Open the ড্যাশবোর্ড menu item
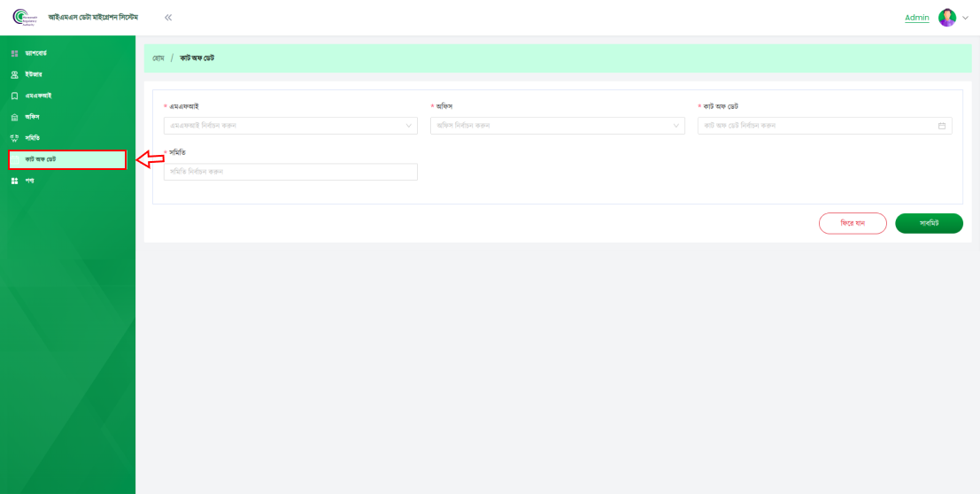 coord(42,54)
